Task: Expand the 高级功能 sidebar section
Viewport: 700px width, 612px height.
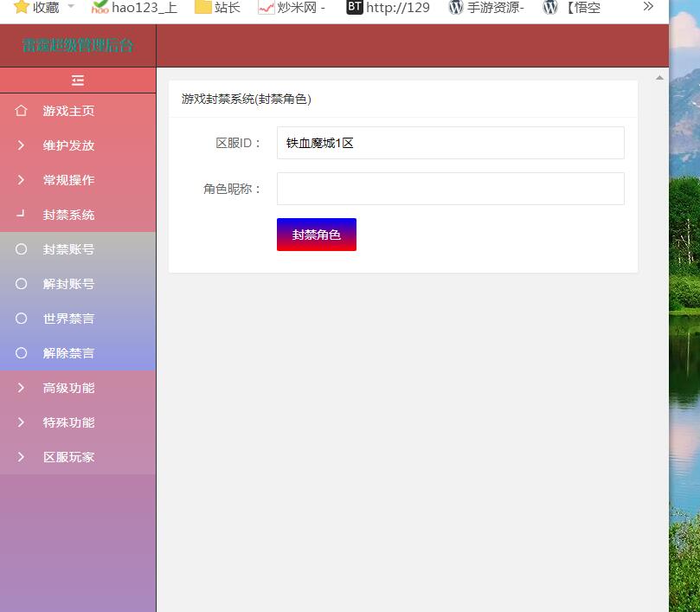Action: (x=22, y=388)
